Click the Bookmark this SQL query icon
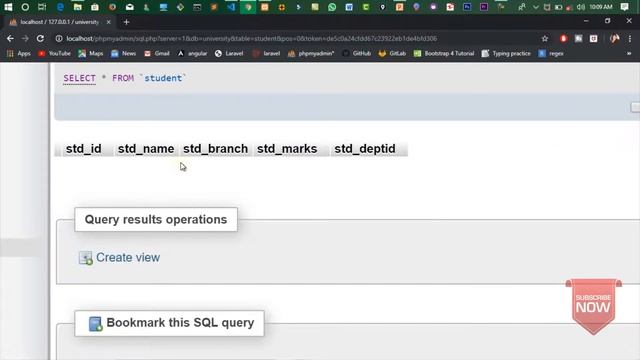Screen dimensions: 640x360 [96, 324]
